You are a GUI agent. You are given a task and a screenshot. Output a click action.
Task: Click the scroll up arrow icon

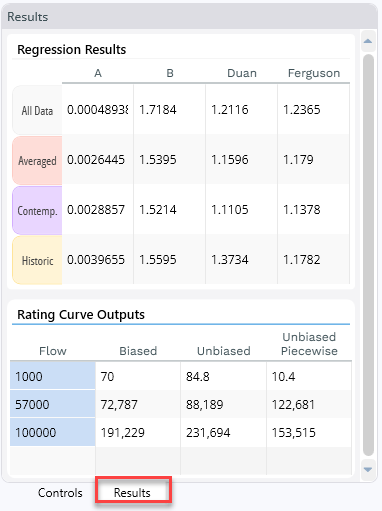point(368,41)
